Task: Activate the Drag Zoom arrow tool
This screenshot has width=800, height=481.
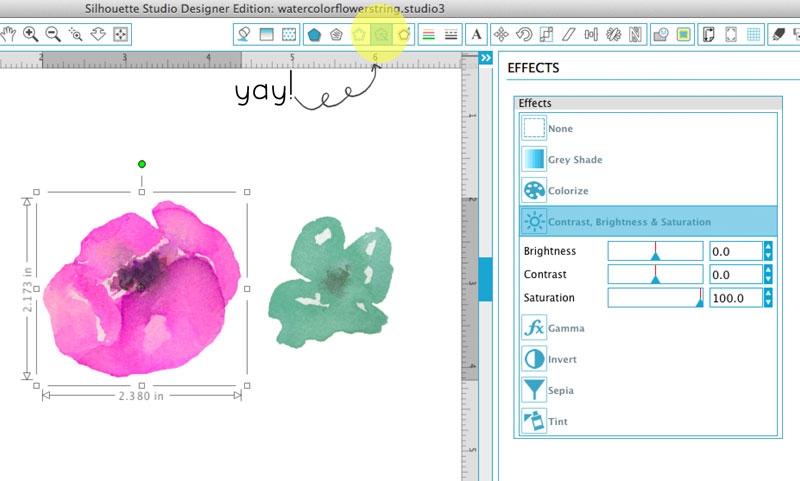Action: [98, 34]
